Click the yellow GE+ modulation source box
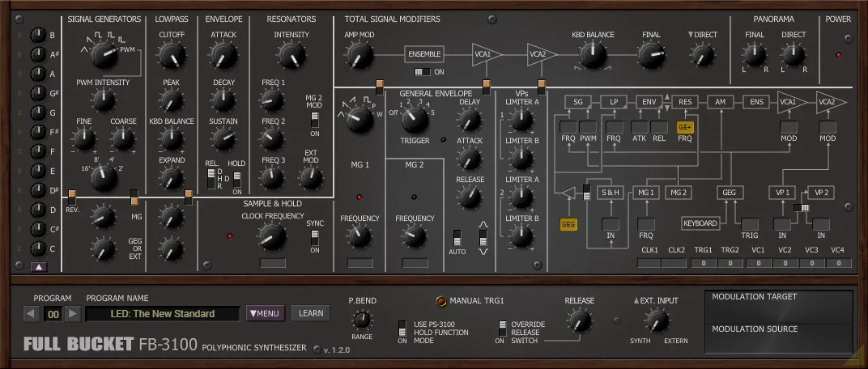 685,126
